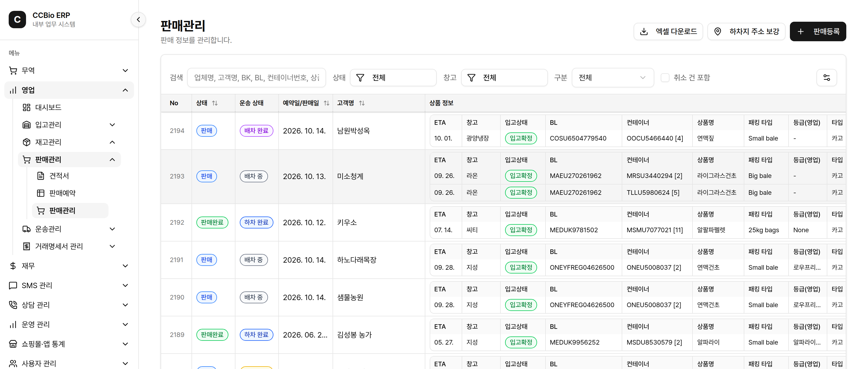
Task: Click the SMS 관리 message icon
Action: tap(13, 285)
